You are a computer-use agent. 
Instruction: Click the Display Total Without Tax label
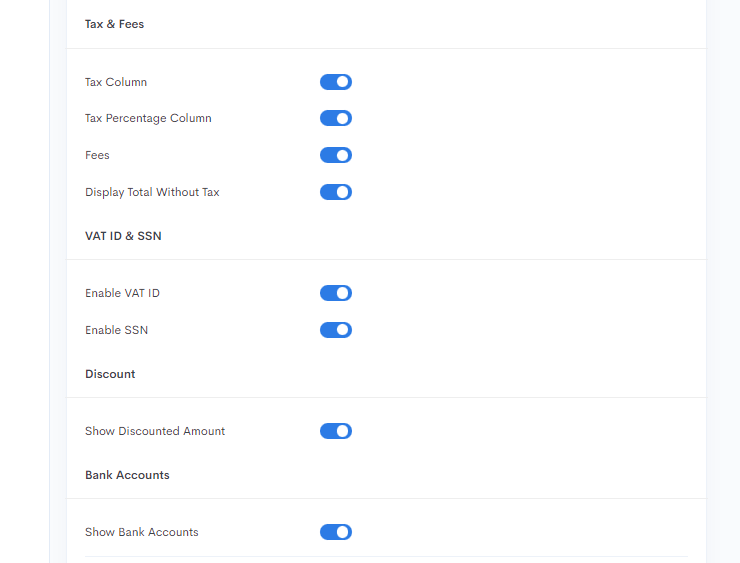(152, 192)
